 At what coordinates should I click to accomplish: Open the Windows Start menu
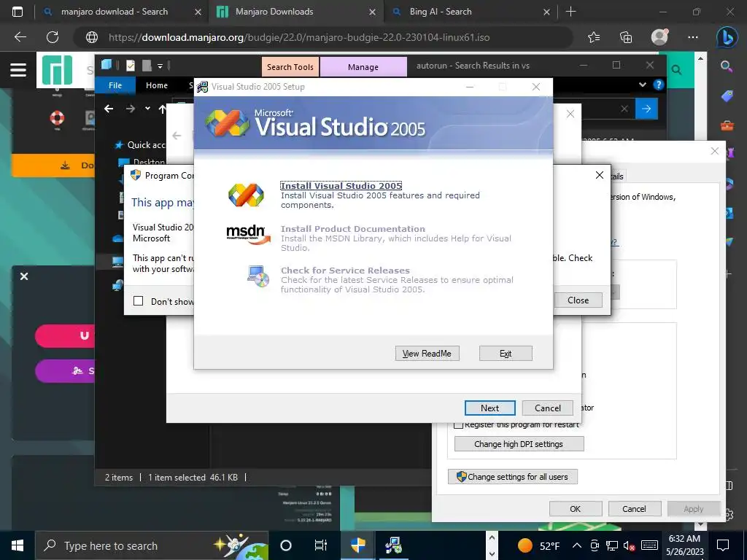[x=18, y=545]
